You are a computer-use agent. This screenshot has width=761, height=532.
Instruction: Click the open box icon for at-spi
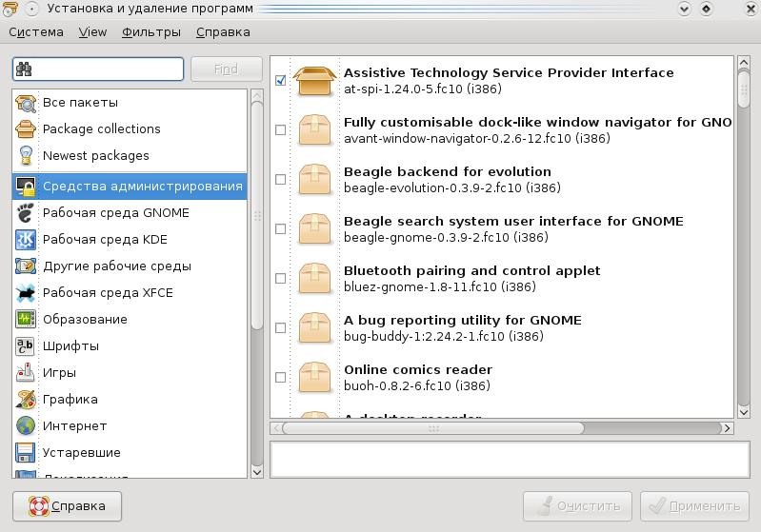click(x=315, y=81)
